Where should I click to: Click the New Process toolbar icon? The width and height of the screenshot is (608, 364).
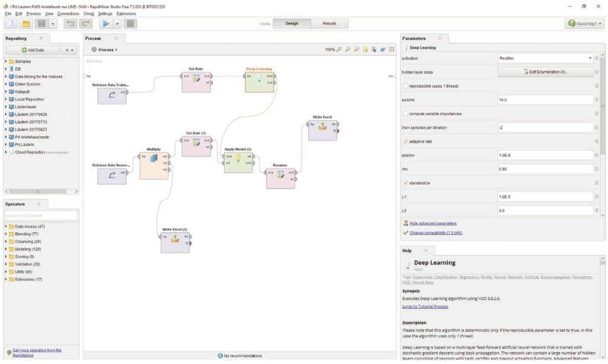click(x=11, y=24)
